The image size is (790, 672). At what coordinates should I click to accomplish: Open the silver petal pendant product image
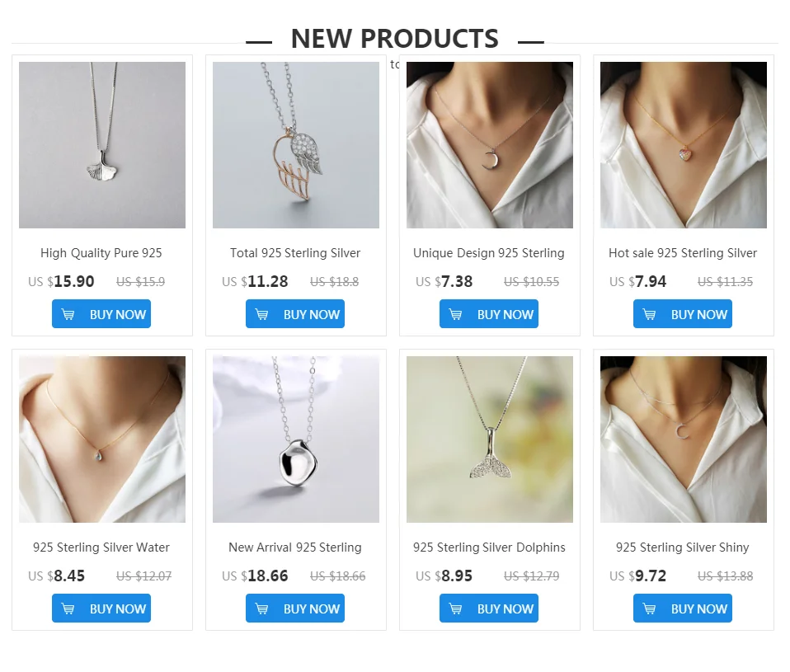click(x=296, y=439)
